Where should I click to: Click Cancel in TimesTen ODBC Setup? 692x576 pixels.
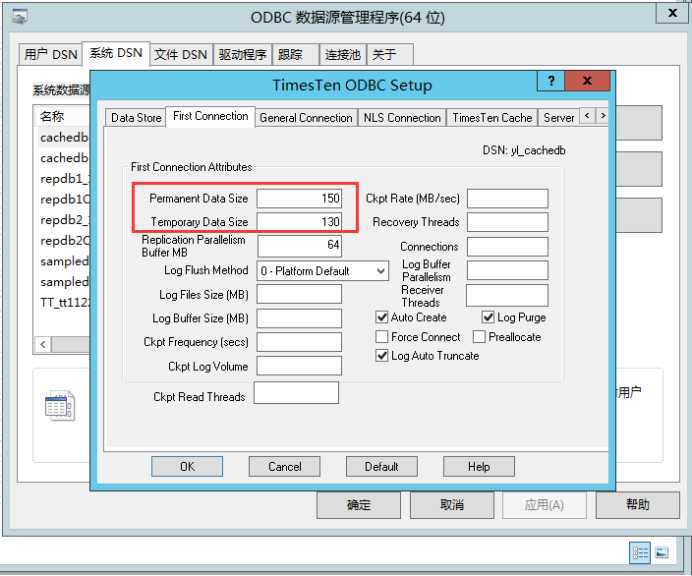pos(285,467)
